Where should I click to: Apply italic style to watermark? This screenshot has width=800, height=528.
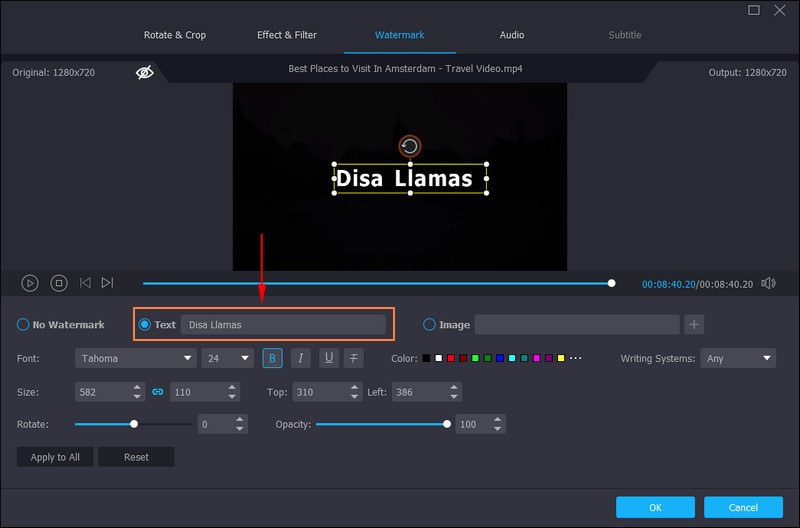pyautogui.click(x=300, y=358)
